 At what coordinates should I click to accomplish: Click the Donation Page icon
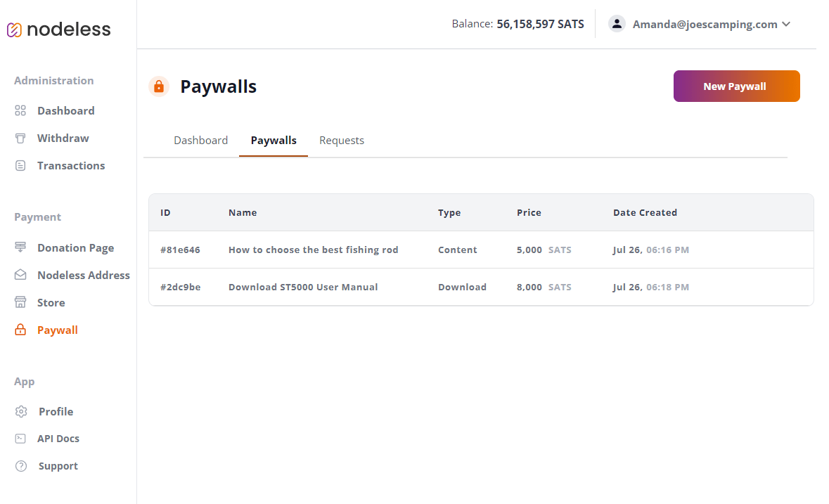point(20,247)
